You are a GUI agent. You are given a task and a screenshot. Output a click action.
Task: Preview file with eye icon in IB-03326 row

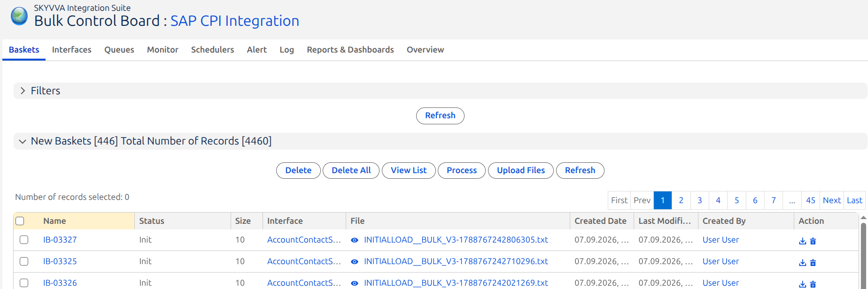(x=355, y=283)
